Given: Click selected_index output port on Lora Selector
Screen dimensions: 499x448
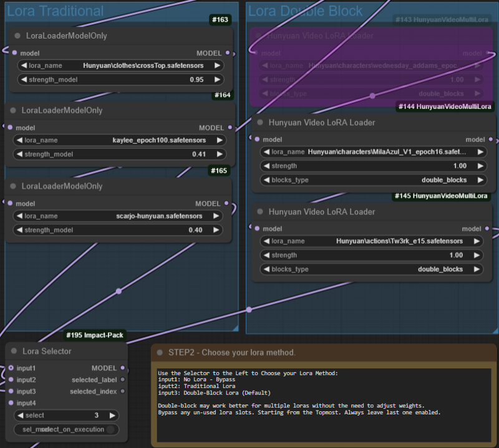Looking at the screenshot, I should click(x=123, y=391).
